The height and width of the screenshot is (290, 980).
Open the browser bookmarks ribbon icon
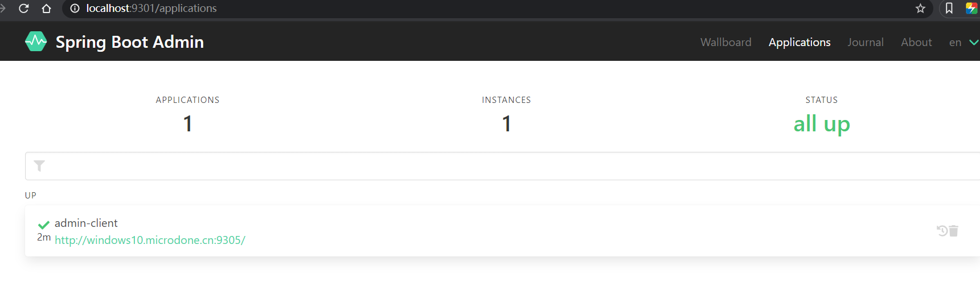coord(949,9)
